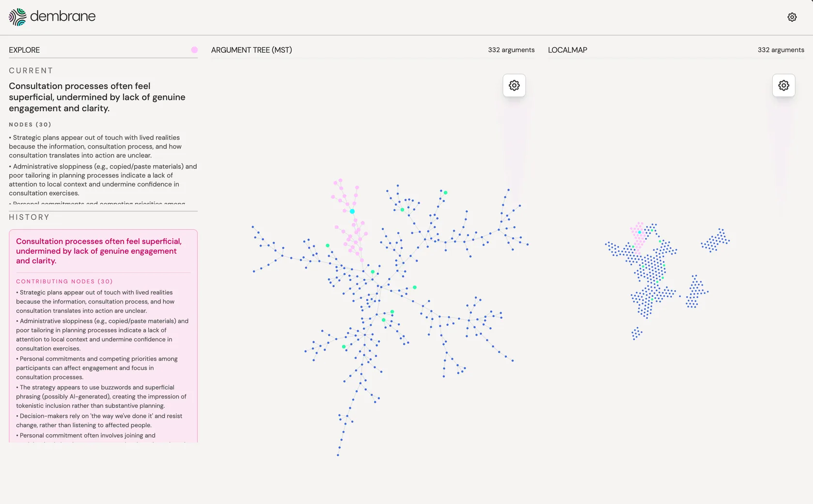Screen dimensions: 813x504
Task: Click the HISTORY section label
Action: (29, 217)
